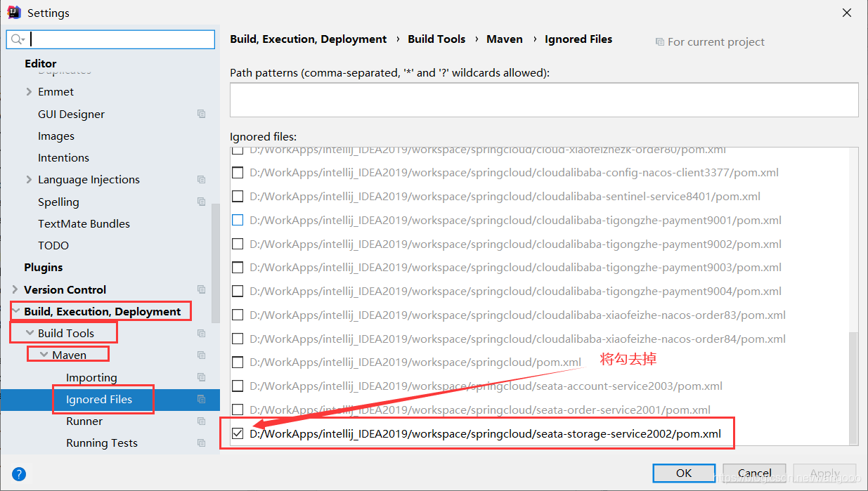868x491 pixels.
Task: Open the Intentions settings page
Action: point(63,158)
